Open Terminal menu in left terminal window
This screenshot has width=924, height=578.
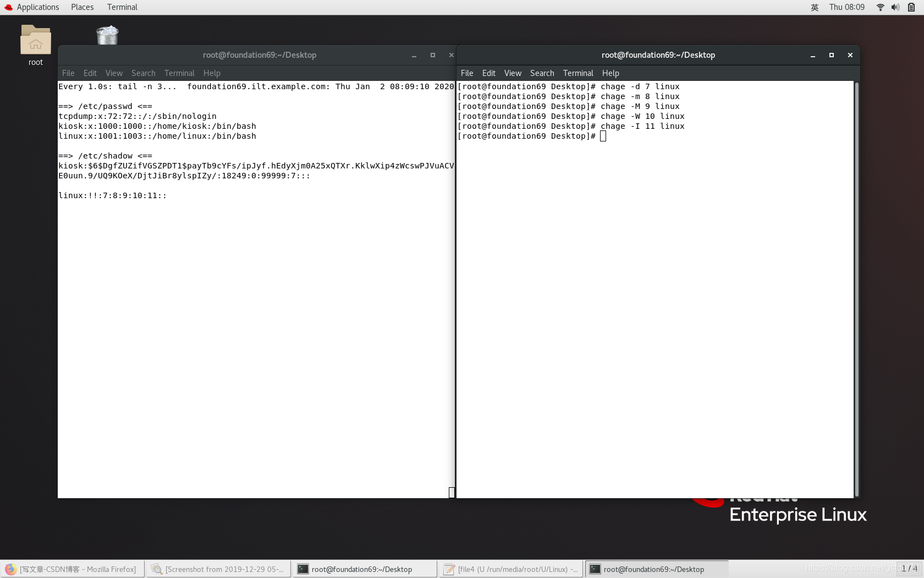click(x=179, y=73)
